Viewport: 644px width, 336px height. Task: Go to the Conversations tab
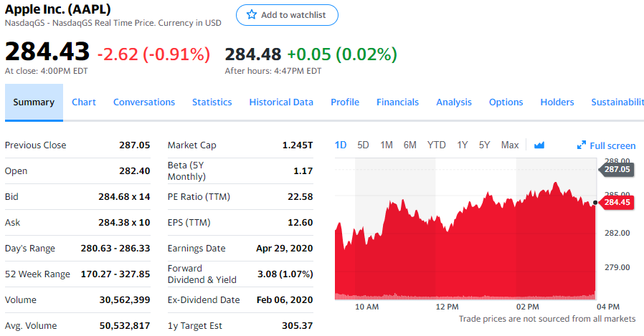144,102
